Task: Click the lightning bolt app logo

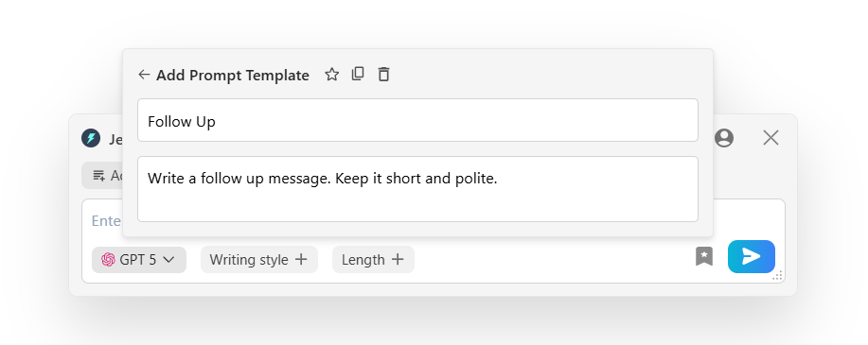Action: [91, 138]
